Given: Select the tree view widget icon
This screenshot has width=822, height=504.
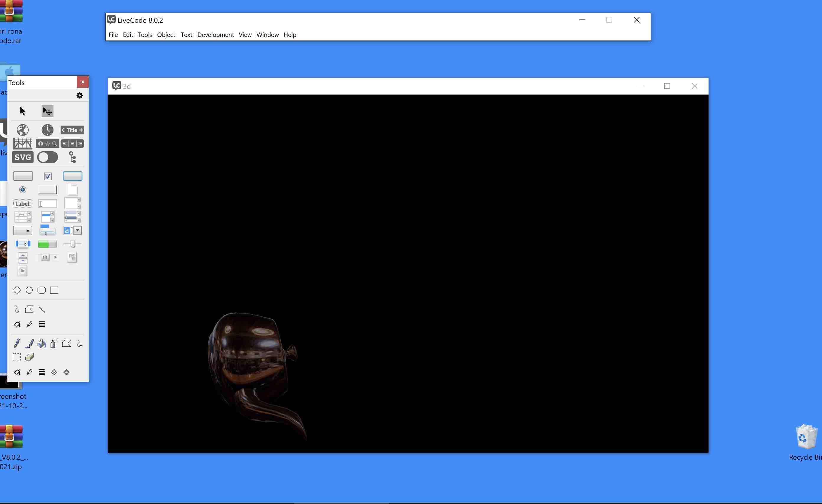Looking at the screenshot, I should [x=72, y=157].
